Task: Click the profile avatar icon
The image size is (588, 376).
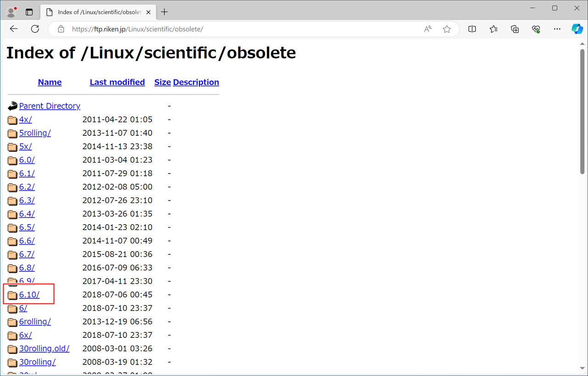Action: [11, 12]
